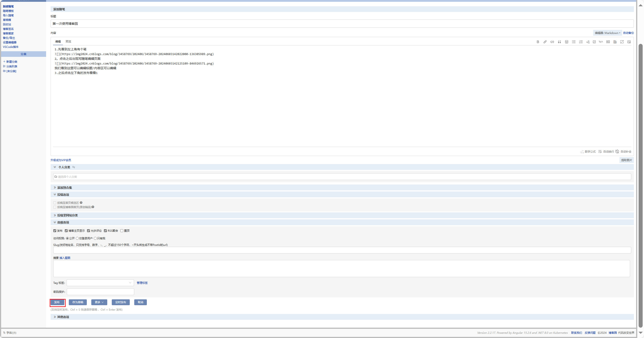The height and width of the screenshot is (338, 644).
Task: Insert a table with the table icon
Action: tap(566, 42)
